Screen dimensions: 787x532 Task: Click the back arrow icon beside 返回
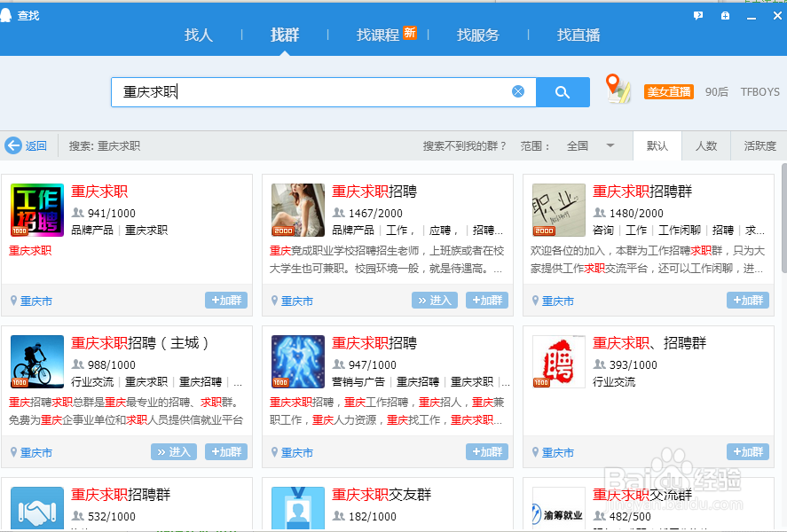(14, 145)
